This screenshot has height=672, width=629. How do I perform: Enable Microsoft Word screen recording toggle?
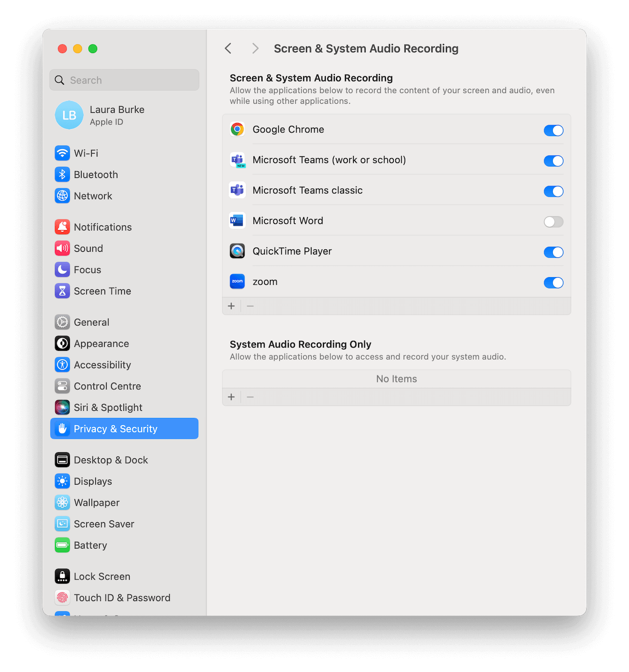click(553, 222)
